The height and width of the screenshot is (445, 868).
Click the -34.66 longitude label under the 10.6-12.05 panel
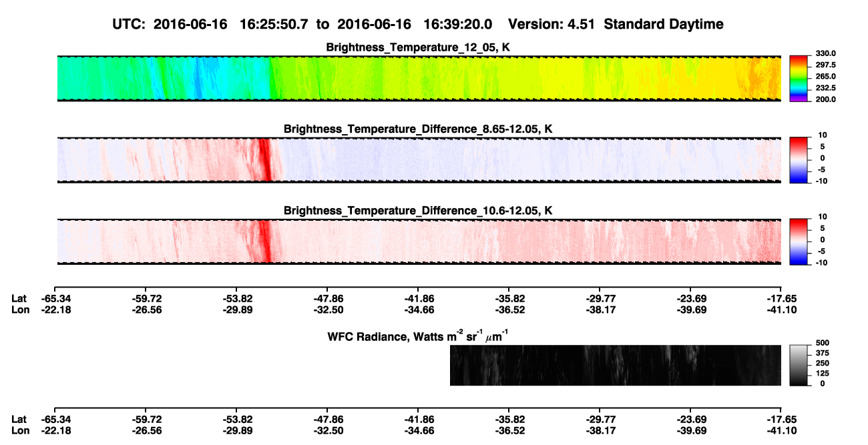(x=418, y=310)
